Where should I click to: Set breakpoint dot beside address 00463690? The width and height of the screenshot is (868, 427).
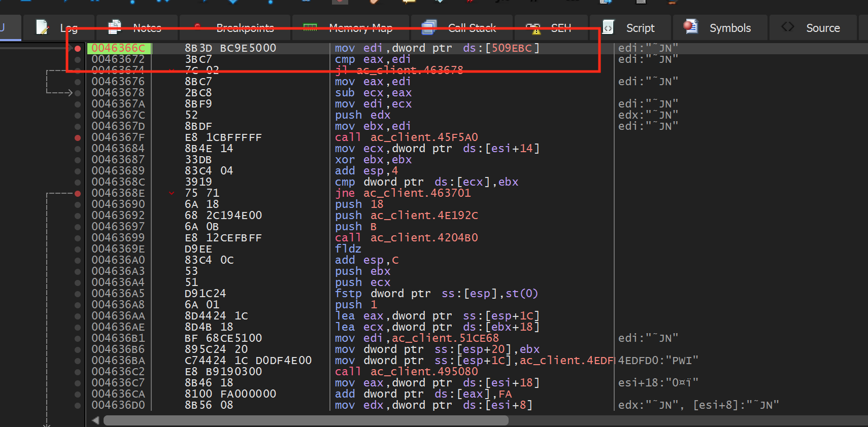click(78, 204)
